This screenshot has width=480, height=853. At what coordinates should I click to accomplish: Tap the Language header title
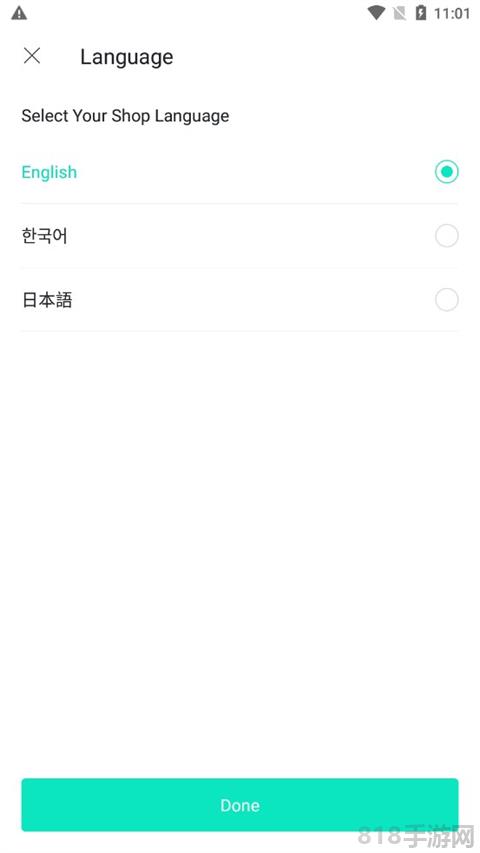point(127,57)
